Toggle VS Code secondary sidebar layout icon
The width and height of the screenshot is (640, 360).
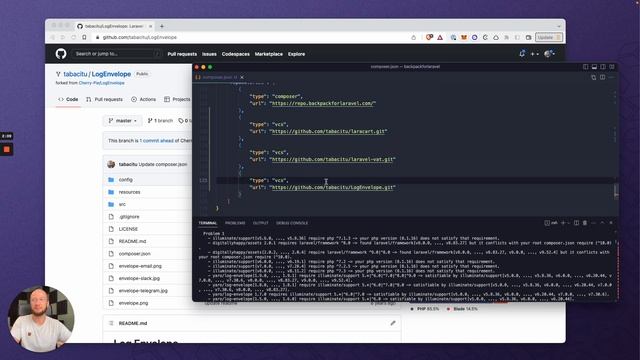pyautogui.click(x=603, y=67)
